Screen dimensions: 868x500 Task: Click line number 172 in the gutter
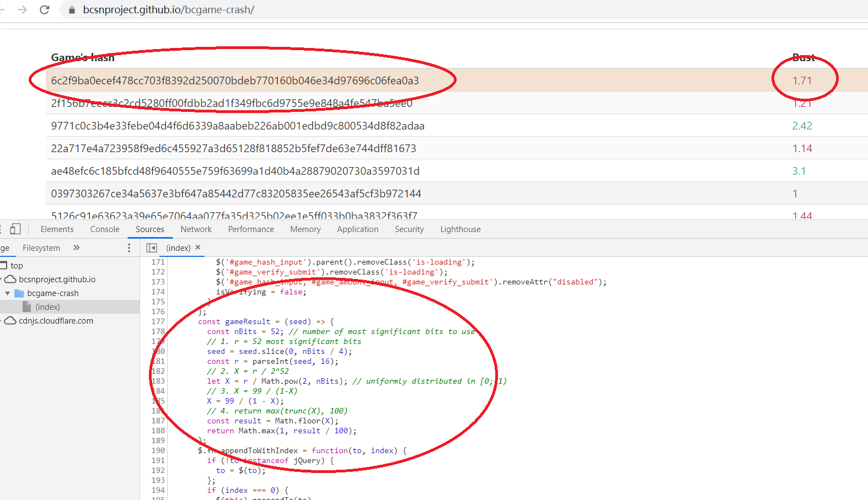click(x=158, y=272)
